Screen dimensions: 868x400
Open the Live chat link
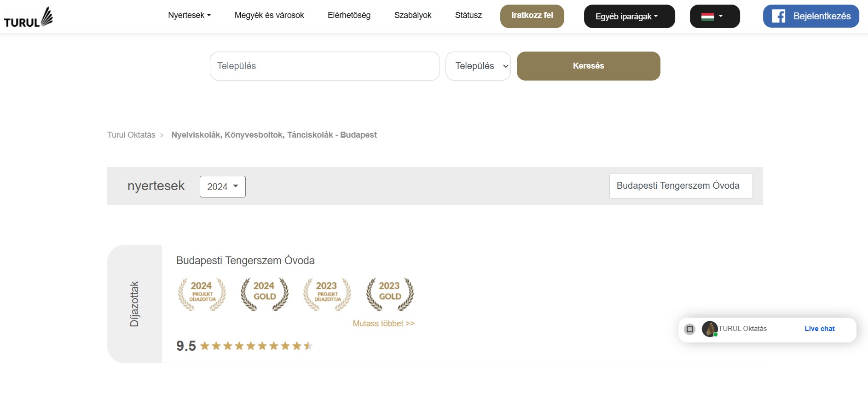(819, 329)
